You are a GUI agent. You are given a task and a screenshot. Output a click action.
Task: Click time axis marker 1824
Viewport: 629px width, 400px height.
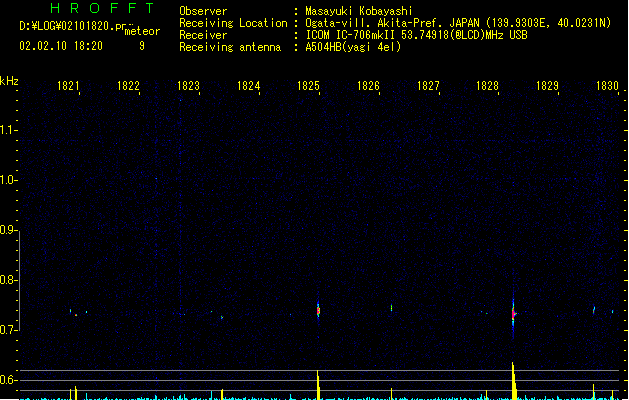[x=248, y=85]
